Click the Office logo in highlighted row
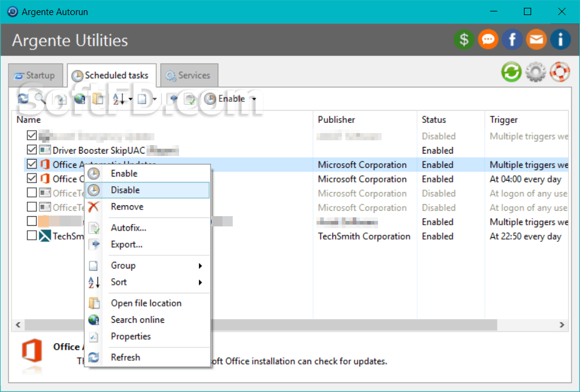Screen dimensions: 580x392 click(45, 164)
